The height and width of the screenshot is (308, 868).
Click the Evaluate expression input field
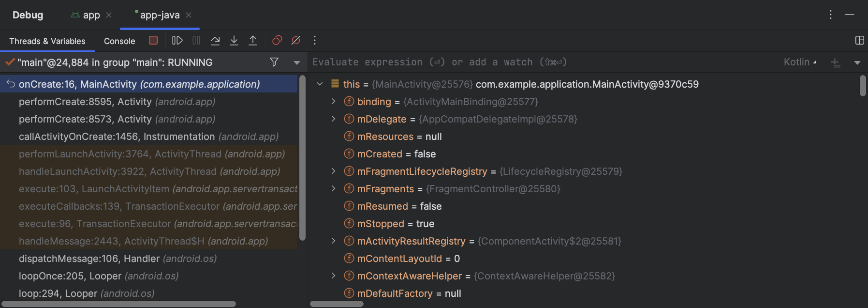coord(532,62)
